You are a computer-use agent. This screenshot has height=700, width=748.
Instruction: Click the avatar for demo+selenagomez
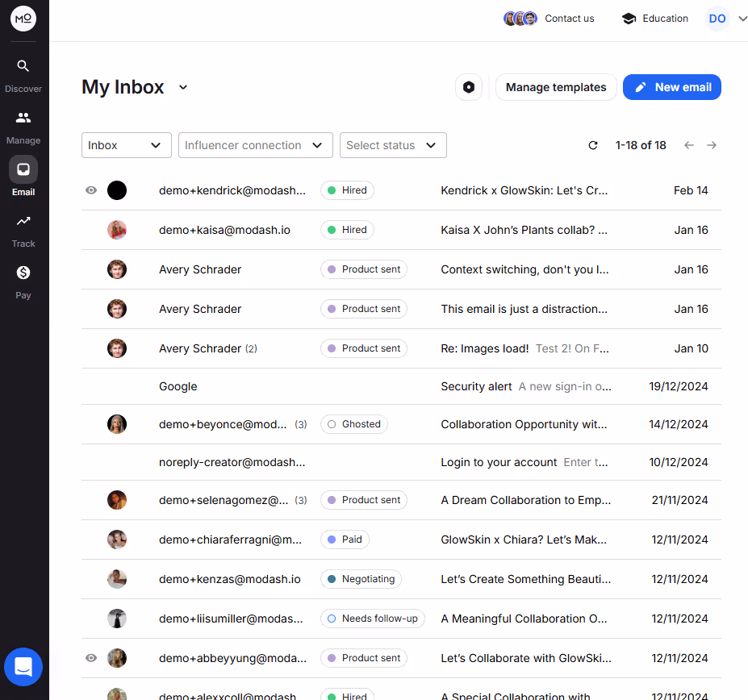117,500
